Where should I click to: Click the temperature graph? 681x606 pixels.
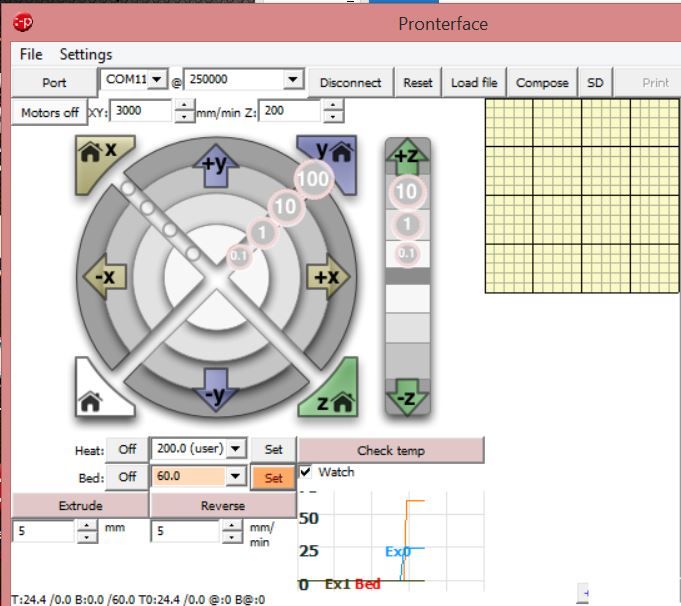[x=391, y=542]
